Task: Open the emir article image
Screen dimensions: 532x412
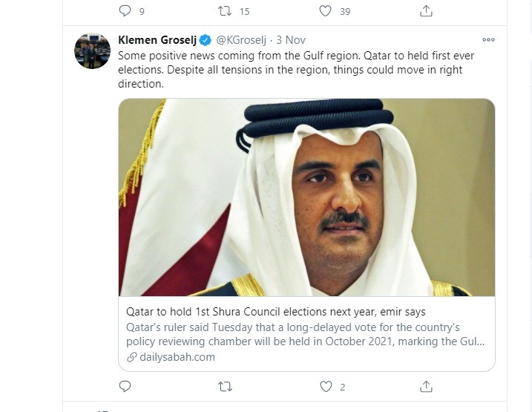Action: pos(306,197)
